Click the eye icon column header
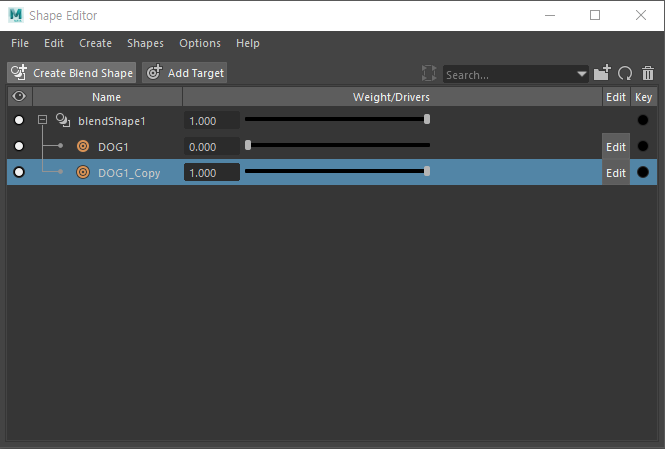The height and width of the screenshot is (449, 665). click(x=19, y=97)
